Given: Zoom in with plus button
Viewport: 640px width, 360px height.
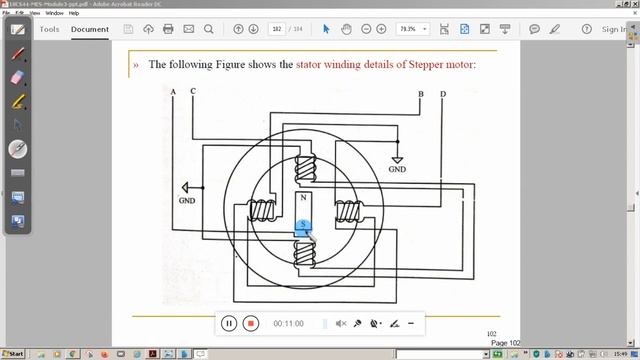Looking at the screenshot, I should 381,29.
